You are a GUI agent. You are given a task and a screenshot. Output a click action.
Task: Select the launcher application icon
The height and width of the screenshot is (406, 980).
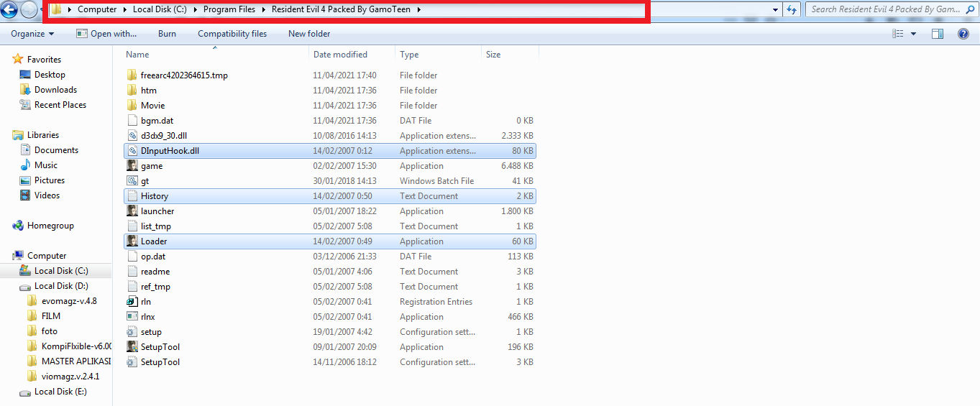tap(132, 211)
